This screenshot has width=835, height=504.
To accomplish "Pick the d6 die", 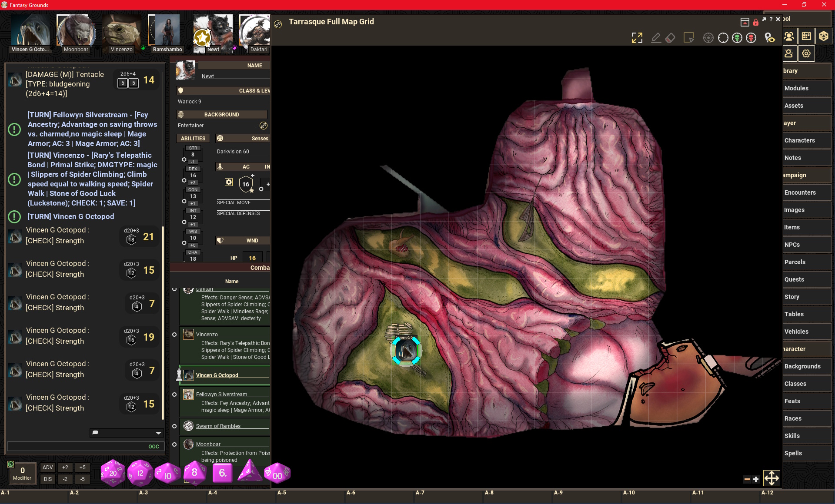I will (x=222, y=473).
